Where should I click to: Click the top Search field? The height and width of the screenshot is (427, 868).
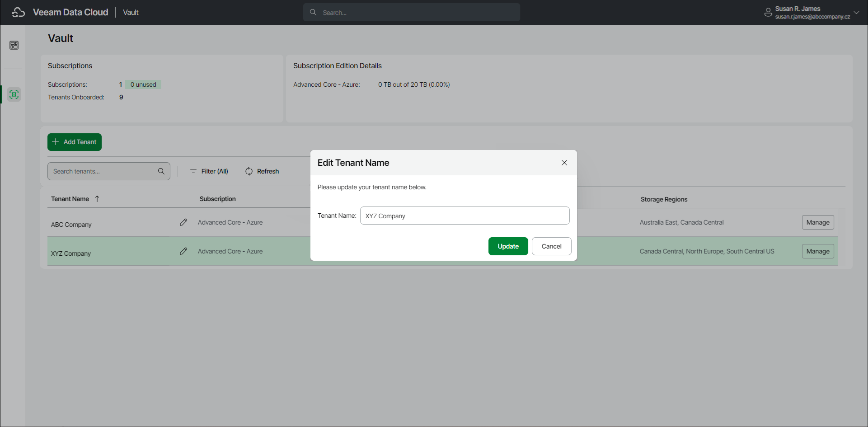pyautogui.click(x=412, y=12)
